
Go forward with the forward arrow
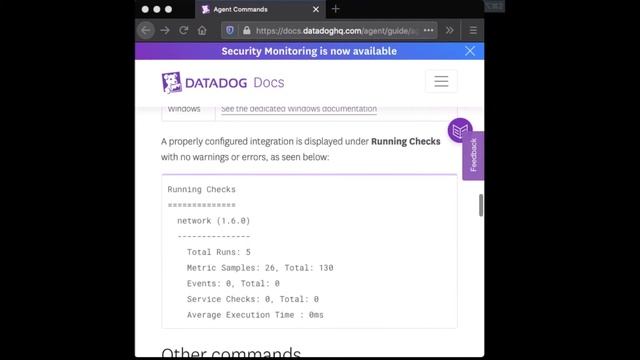point(165,31)
